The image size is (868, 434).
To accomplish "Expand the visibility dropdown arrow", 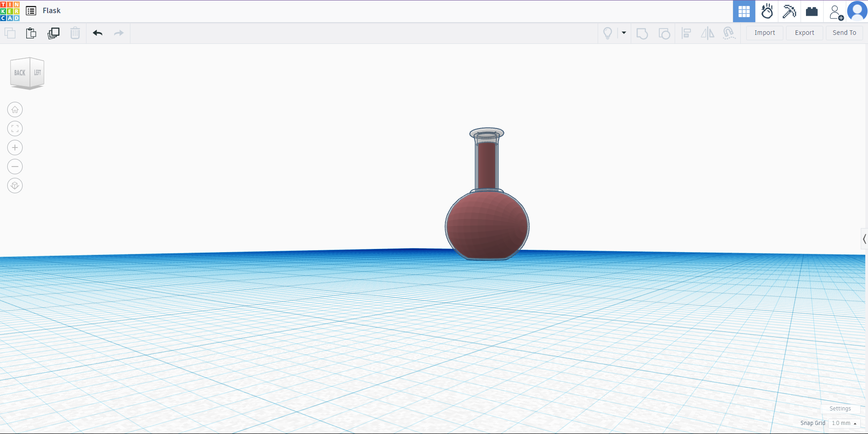I will (624, 33).
